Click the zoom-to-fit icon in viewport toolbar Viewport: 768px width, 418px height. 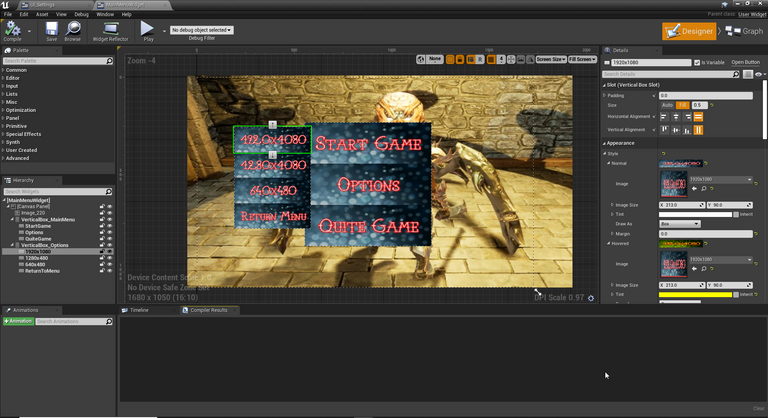click(x=511, y=59)
